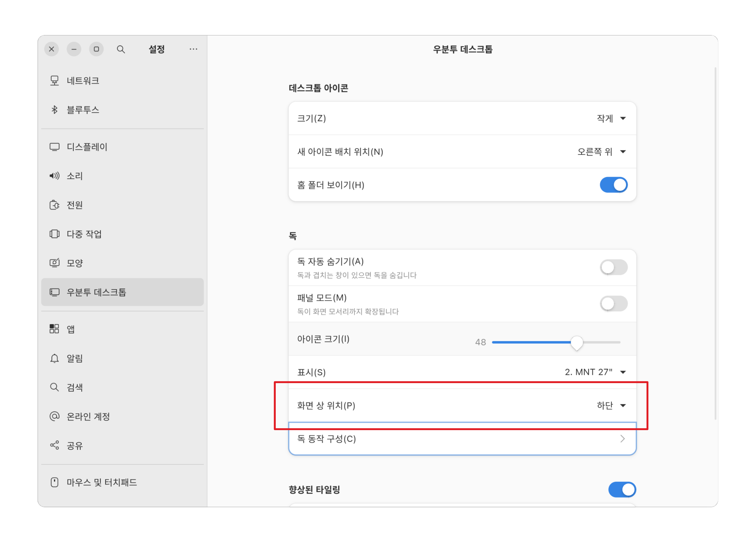Click the 독 section heading
This screenshot has height=548, width=756.
pyautogui.click(x=293, y=236)
